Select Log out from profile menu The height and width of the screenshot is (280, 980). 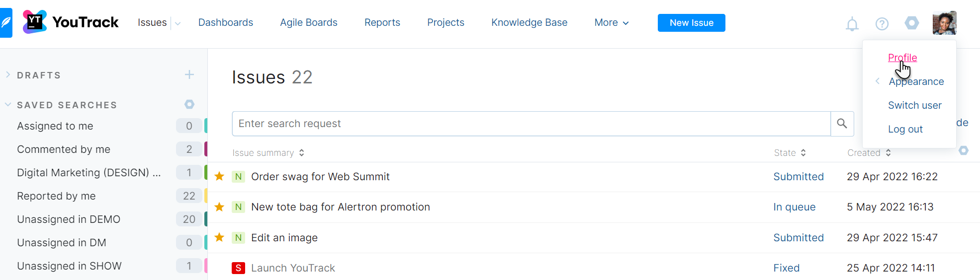(x=905, y=129)
